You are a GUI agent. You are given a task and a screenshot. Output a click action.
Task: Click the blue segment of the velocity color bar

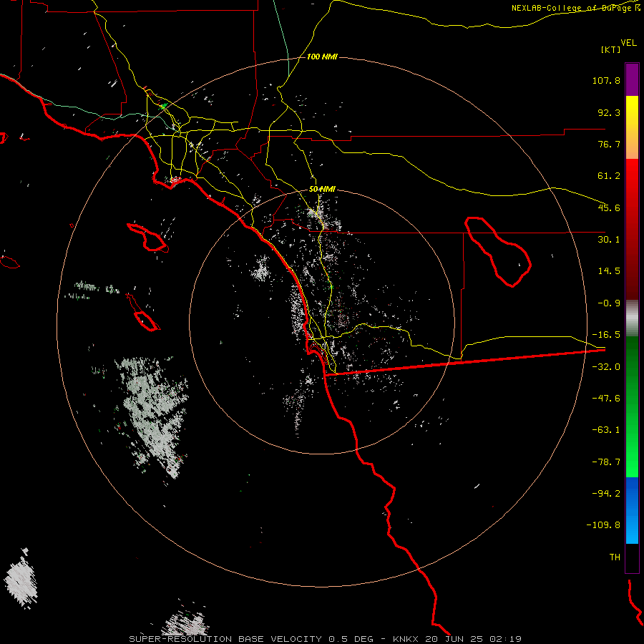632,510
